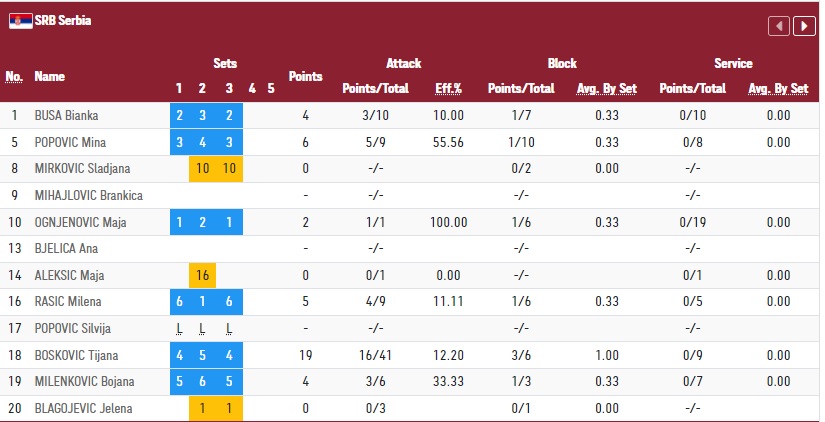Click the set 5 column header
The width and height of the screenshot is (825, 422).
(270, 88)
